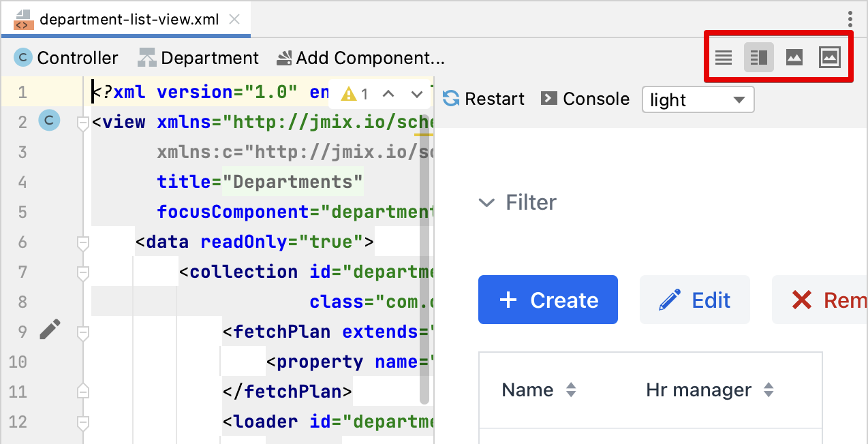
Task: Click the Hr manager column header text
Action: click(x=698, y=390)
